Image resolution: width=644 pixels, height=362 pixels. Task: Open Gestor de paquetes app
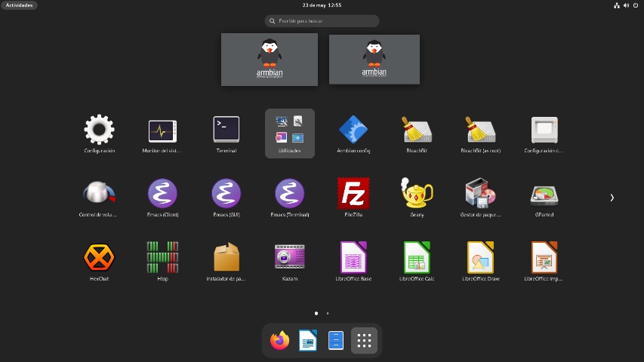coord(480,198)
